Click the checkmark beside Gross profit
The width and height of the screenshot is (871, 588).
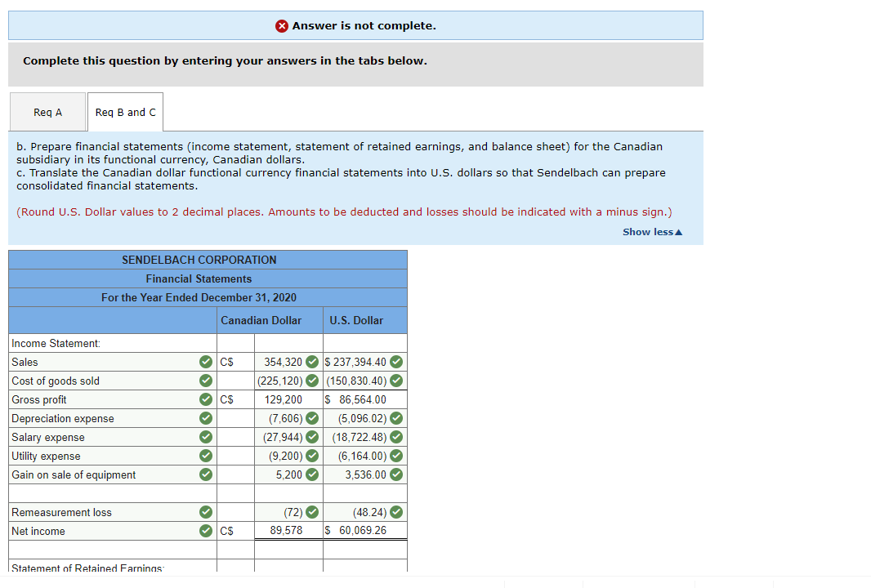(205, 399)
